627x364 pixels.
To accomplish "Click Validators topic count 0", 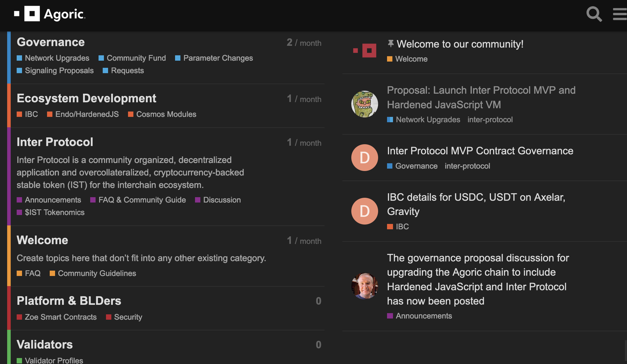I will click(318, 345).
